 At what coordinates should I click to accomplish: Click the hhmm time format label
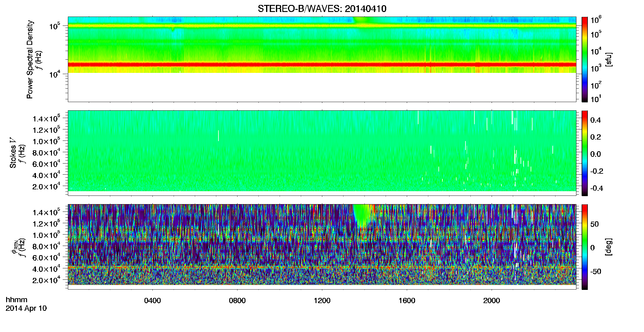[17, 300]
